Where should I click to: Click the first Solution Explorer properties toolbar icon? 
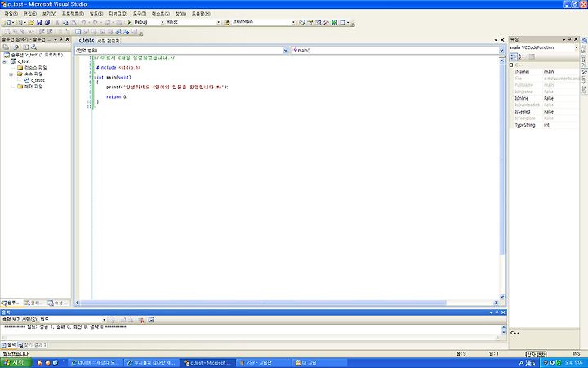pyautogui.click(x=6, y=47)
